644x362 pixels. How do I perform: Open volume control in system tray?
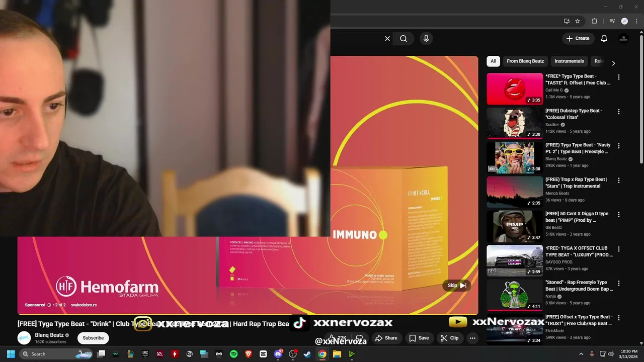coord(611,354)
